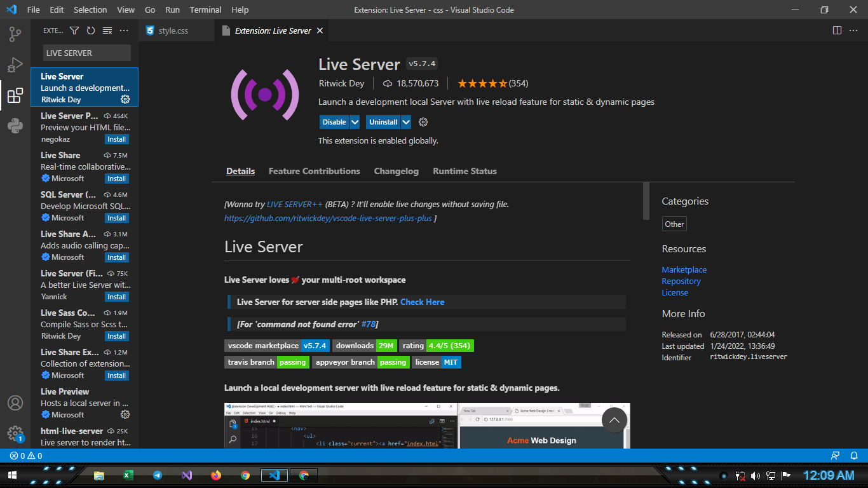Image resolution: width=868 pixels, height=488 pixels.
Task: Open Telegram from the taskbar
Action: coord(158,475)
